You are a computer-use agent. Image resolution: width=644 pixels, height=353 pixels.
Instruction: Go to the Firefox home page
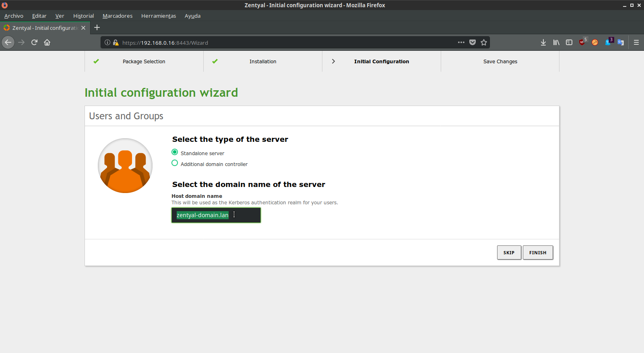coord(47,42)
